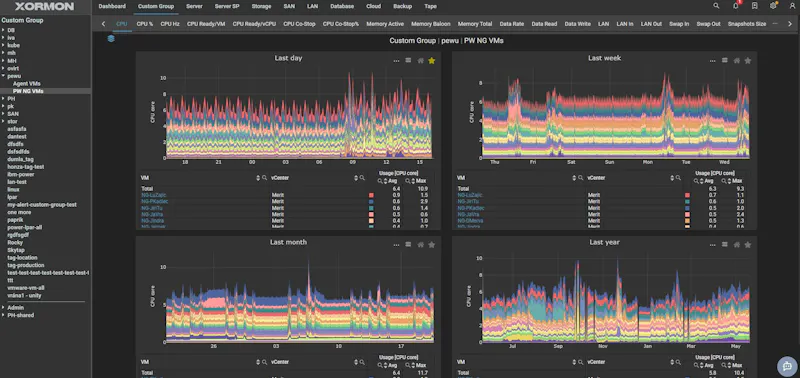Expand the SAN group in the tree
The width and height of the screenshot is (800, 378).
3,114
